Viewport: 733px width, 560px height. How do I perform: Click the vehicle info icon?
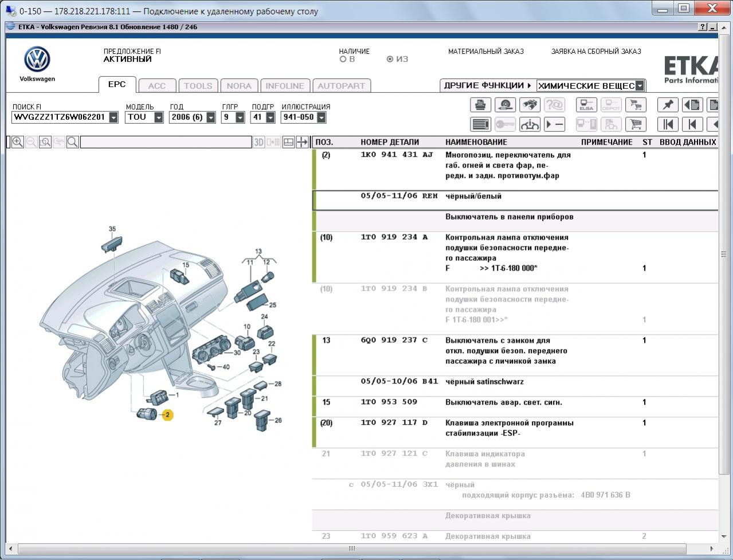click(x=530, y=124)
